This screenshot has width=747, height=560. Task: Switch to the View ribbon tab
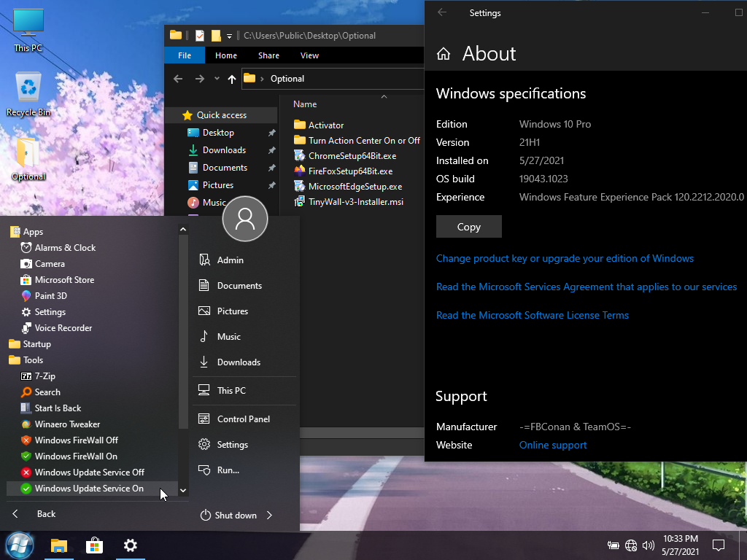pyautogui.click(x=309, y=55)
